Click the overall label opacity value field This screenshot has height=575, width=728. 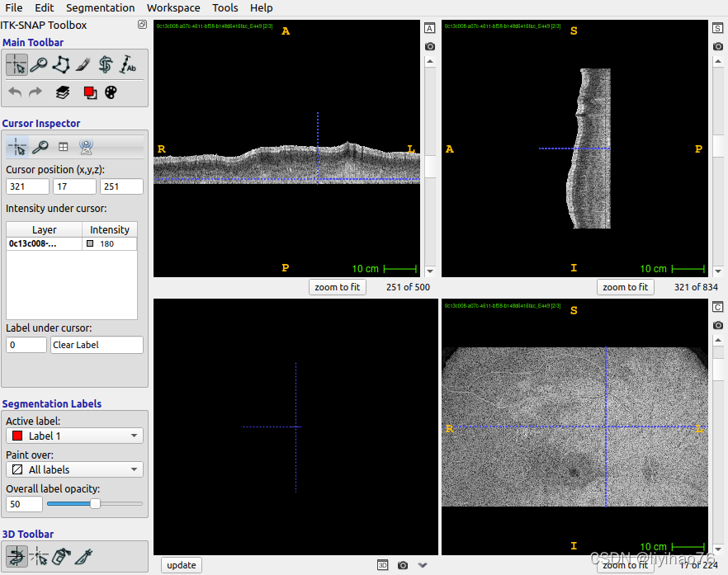(24, 504)
